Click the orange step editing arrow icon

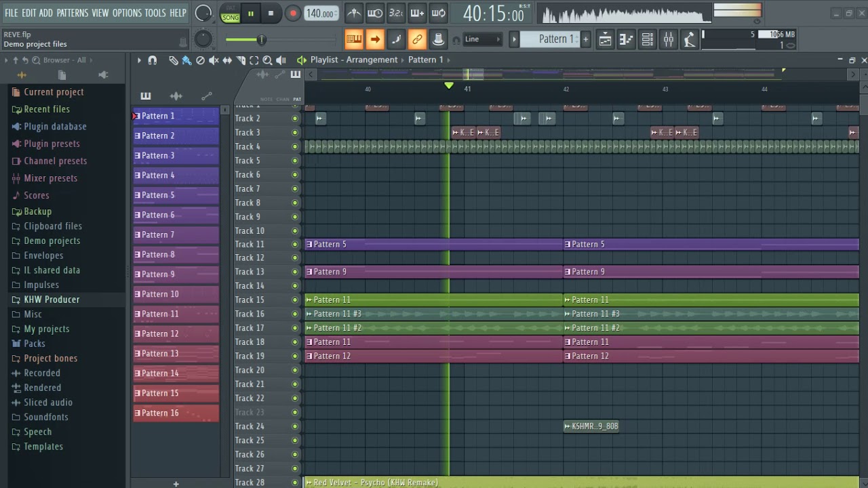pos(375,39)
